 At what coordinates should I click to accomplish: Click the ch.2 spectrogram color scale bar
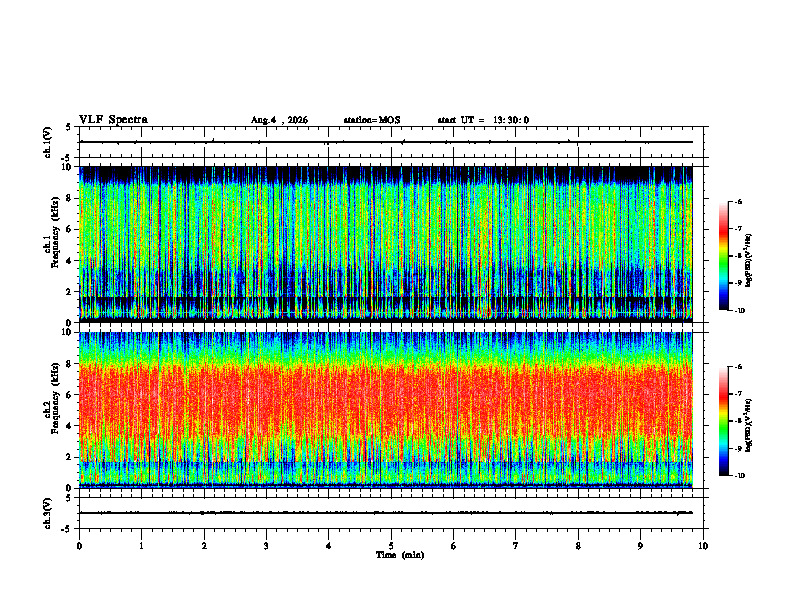tap(723, 421)
